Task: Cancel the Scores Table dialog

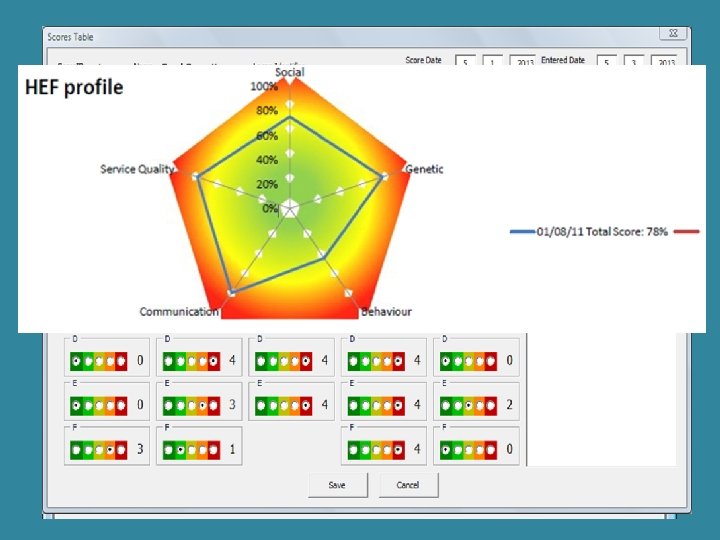Action: (408, 485)
